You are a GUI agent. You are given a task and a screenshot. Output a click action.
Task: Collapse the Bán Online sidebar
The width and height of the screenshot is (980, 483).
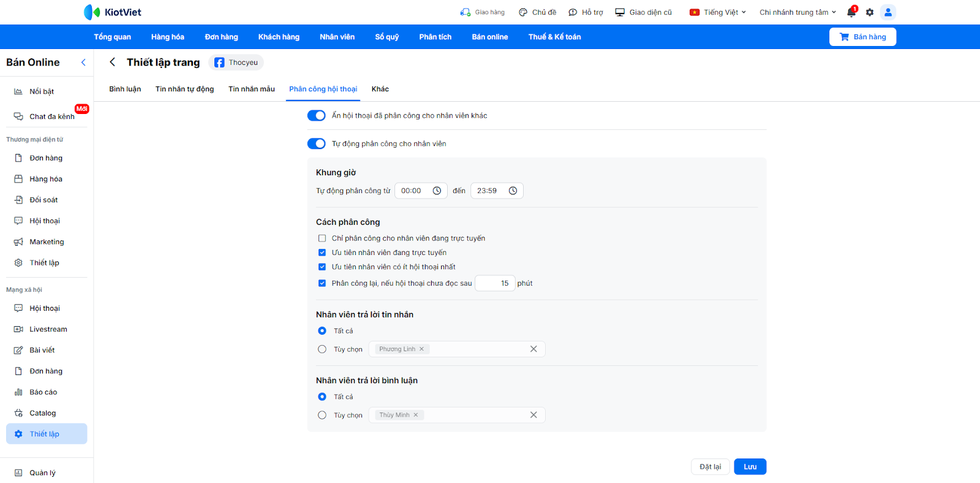pos(83,62)
